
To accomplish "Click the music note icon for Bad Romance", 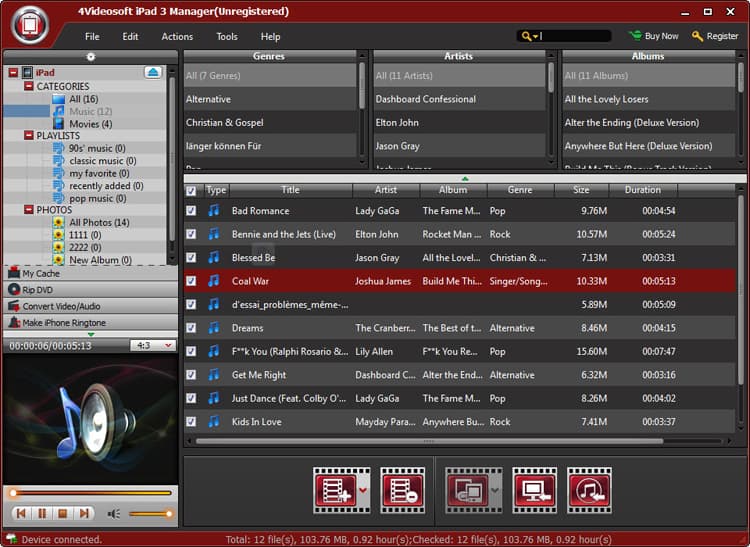I will coord(214,210).
